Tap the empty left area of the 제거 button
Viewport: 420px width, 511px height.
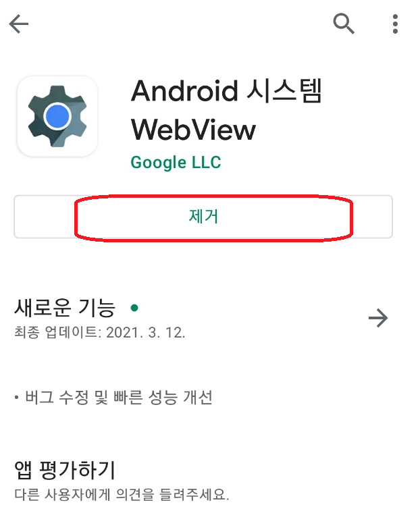[45, 217]
